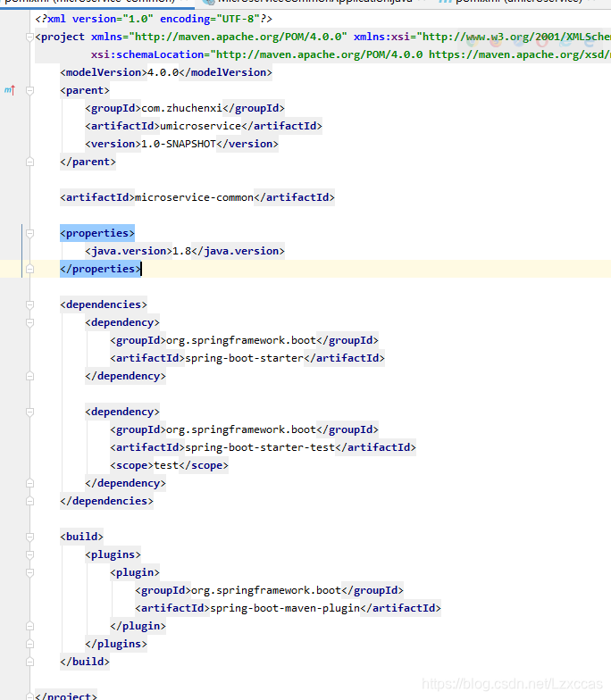Collapse the build tag fold marker
Screen dimensions: 611x700
coord(30,537)
